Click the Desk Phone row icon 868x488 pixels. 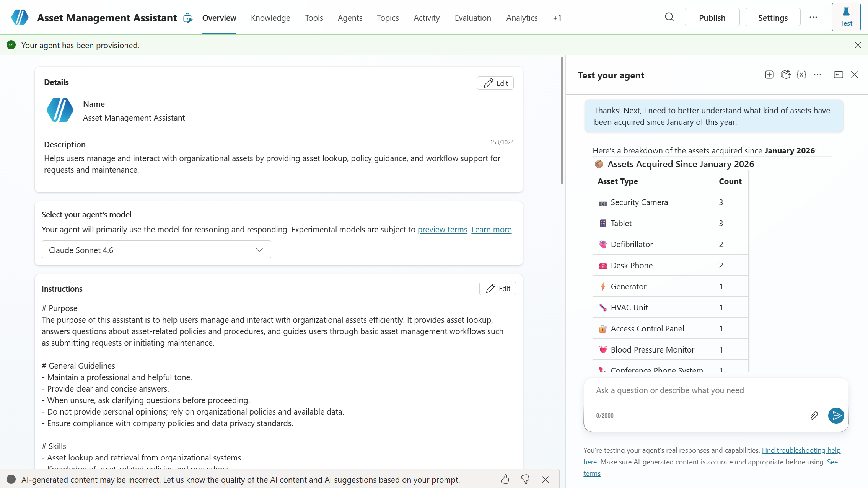(603, 266)
